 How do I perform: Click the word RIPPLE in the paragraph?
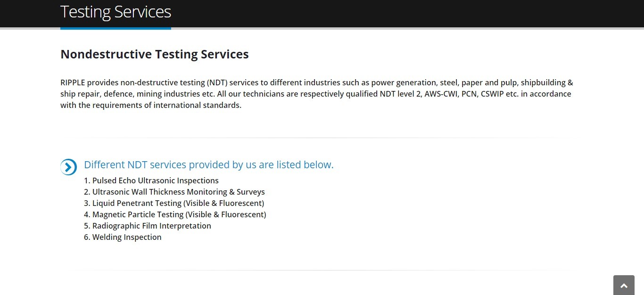(73, 82)
